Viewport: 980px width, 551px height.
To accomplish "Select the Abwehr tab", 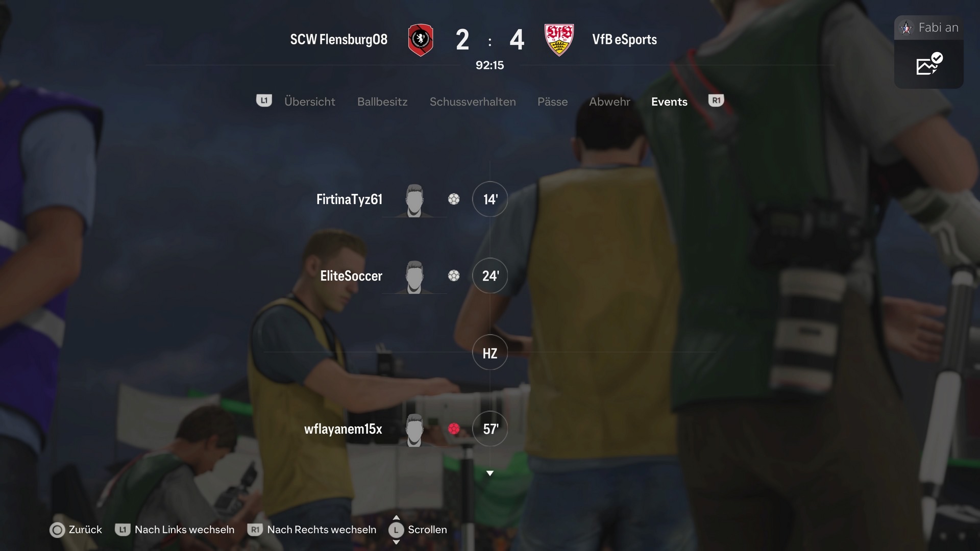I will point(609,102).
